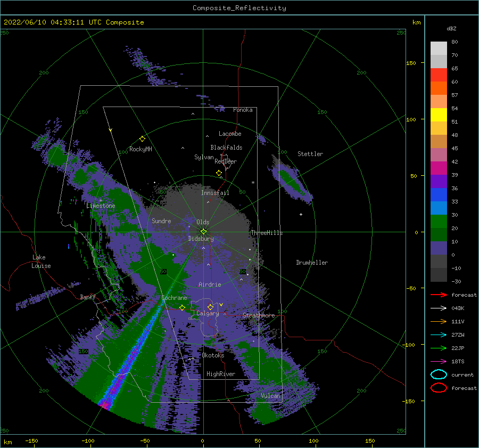This screenshot has height=448, width=479.
Task: Click the white asterisk marker east of Innisfail
Action: pyautogui.click(x=253, y=183)
